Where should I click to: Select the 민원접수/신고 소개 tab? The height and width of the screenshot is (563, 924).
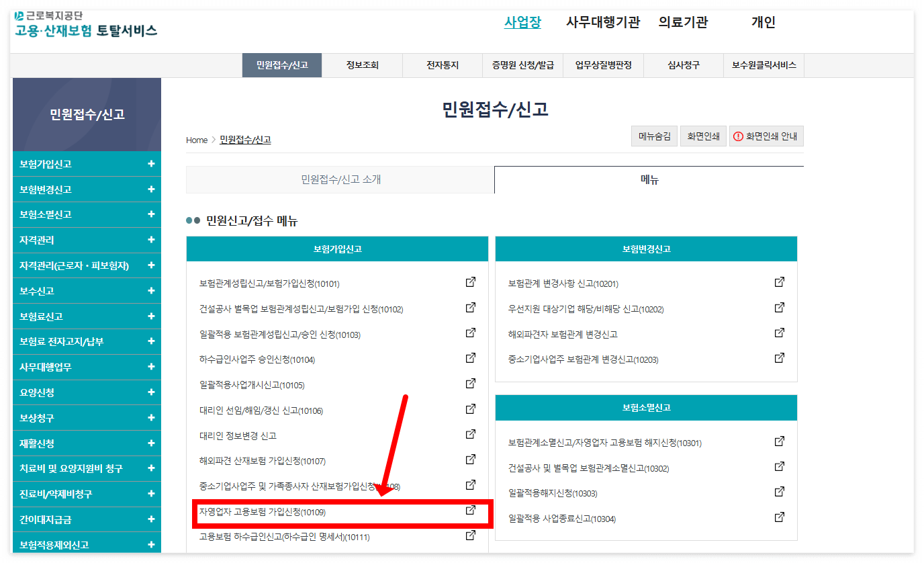[338, 179]
